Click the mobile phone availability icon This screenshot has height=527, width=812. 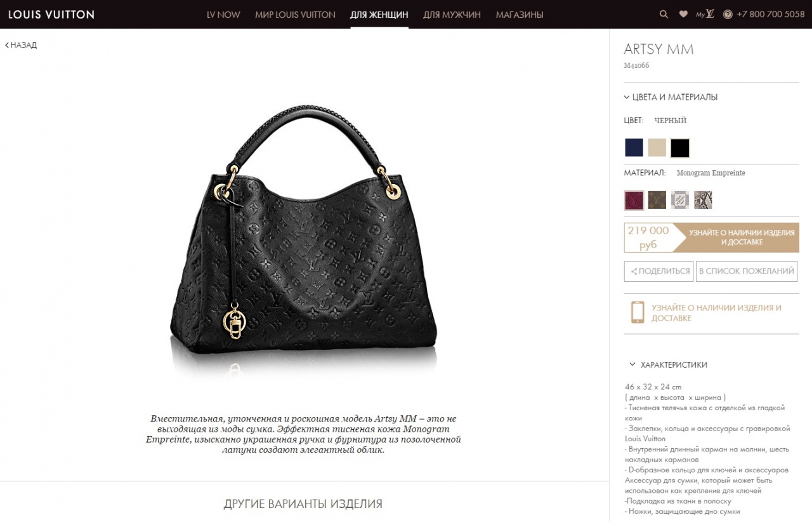[x=638, y=312]
